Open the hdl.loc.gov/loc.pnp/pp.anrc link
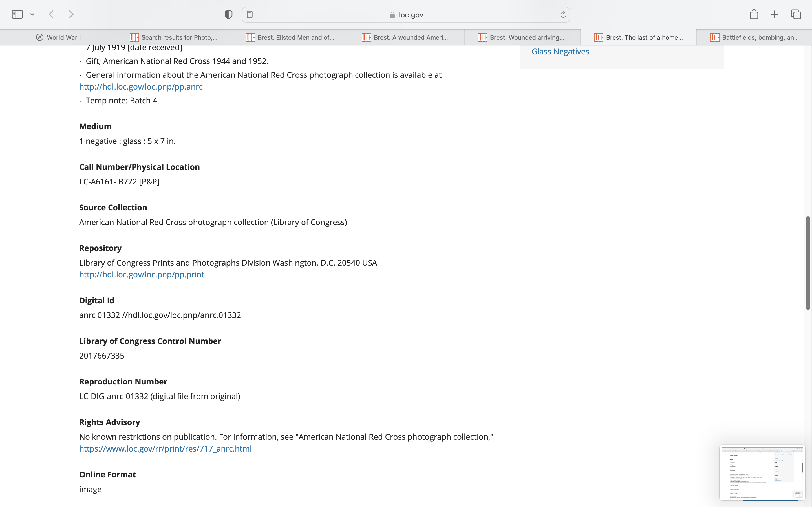Image resolution: width=812 pixels, height=507 pixels. tap(141, 87)
